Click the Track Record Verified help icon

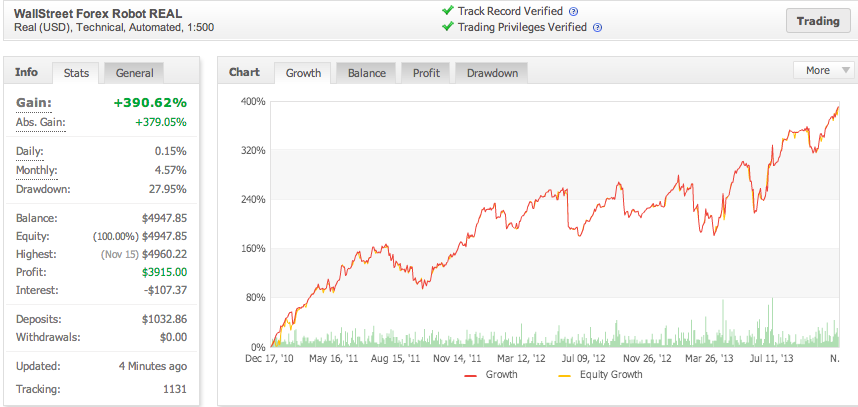click(573, 11)
